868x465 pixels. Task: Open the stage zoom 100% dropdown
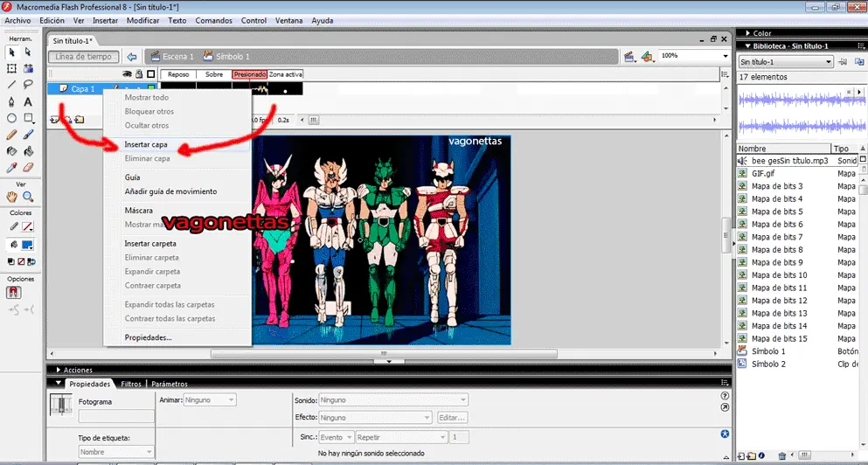(726, 56)
